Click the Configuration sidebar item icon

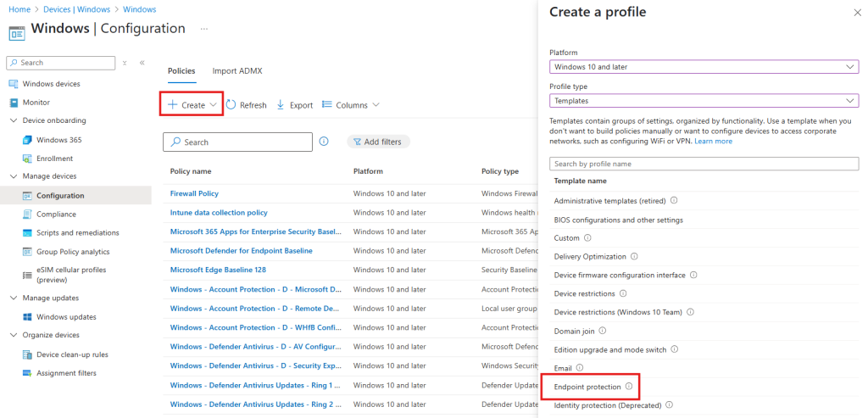click(x=27, y=196)
